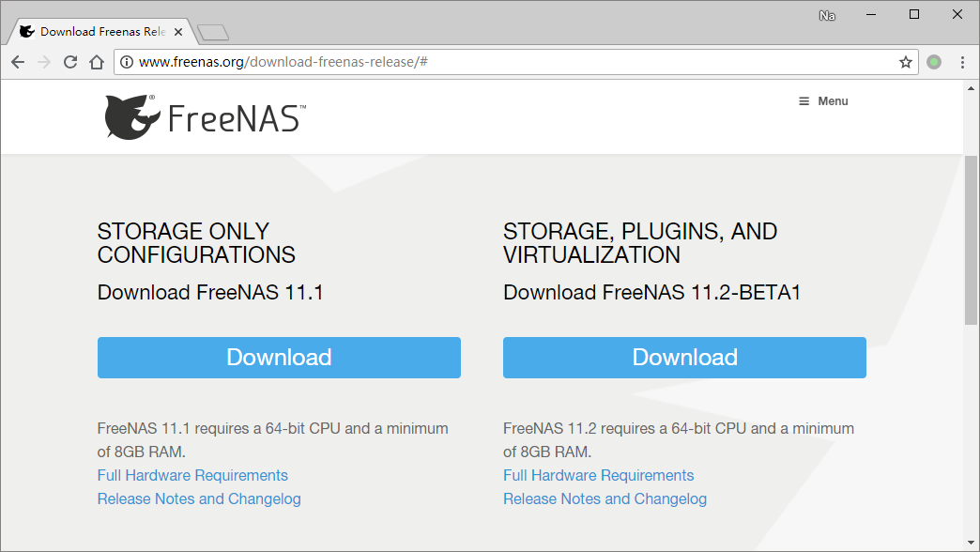Open a new browser tab
Viewport: 980px width, 552px height.
pos(213,33)
